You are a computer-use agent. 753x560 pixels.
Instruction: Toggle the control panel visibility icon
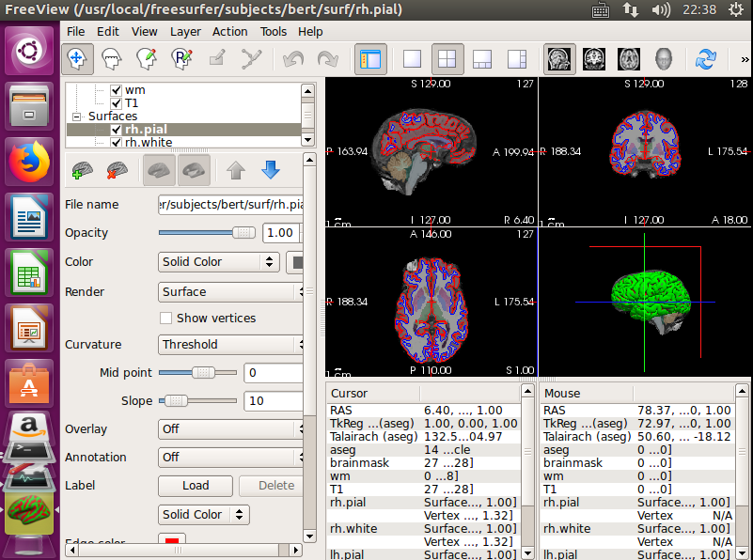[x=370, y=59]
